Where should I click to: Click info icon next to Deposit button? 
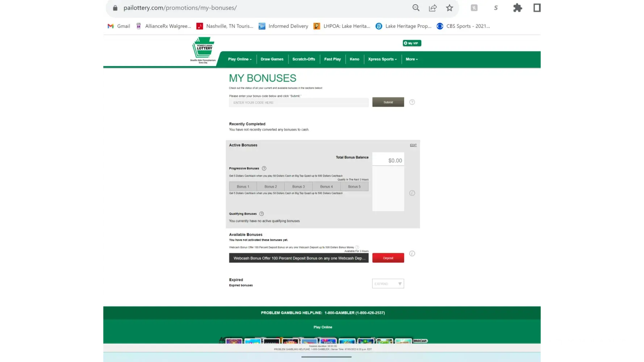tap(412, 253)
